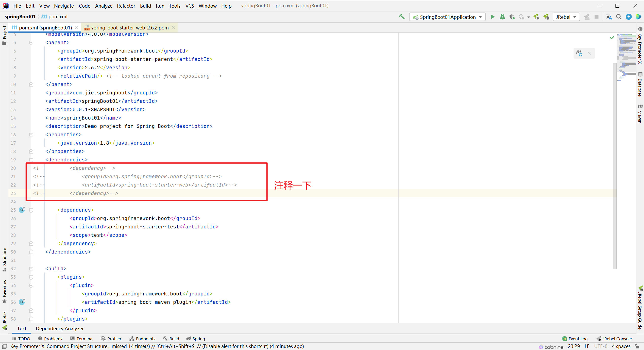Click the code minimap thumbnail

[x=626, y=57]
